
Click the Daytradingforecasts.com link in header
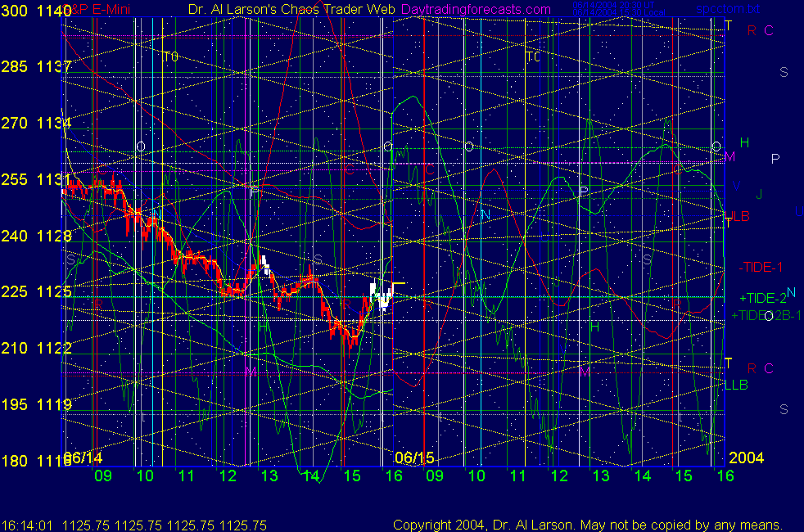coord(486,9)
